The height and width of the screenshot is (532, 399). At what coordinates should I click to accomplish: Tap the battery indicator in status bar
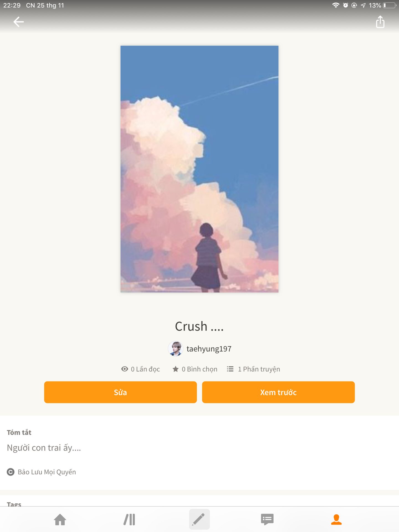(x=390, y=5)
